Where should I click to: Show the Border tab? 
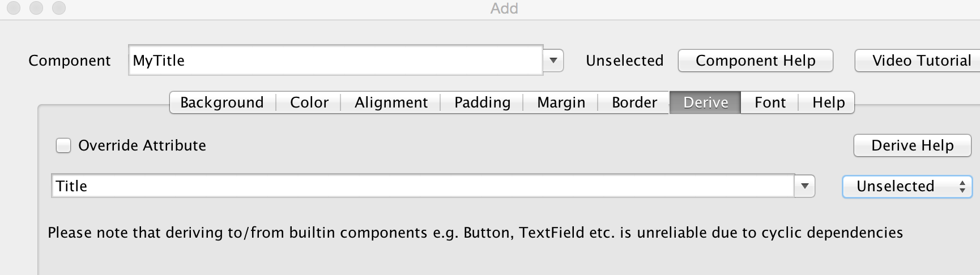(x=634, y=102)
